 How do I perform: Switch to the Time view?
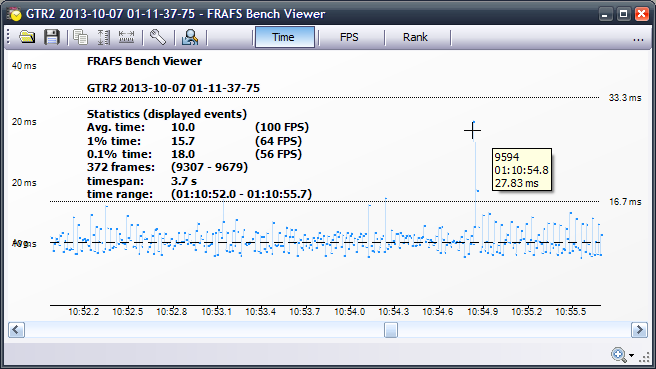click(284, 37)
